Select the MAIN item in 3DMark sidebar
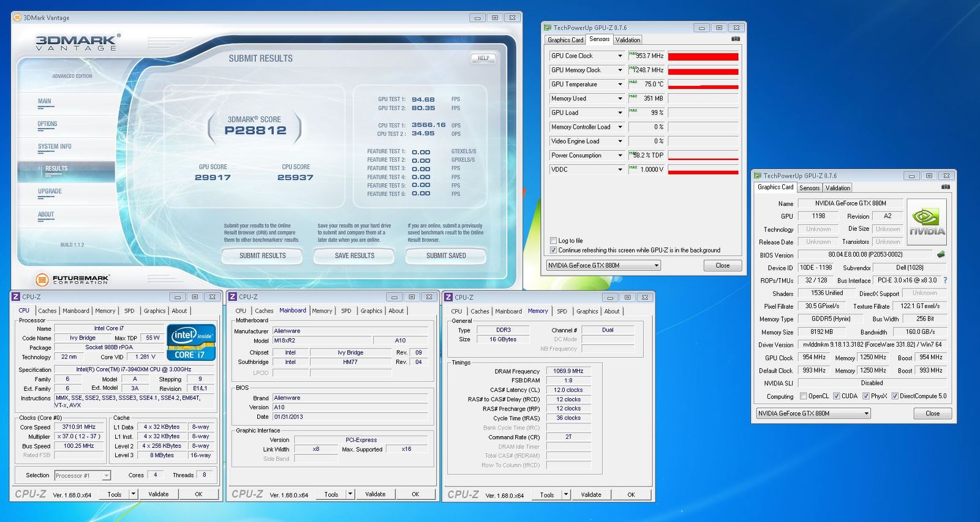 click(x=44, y=102)
